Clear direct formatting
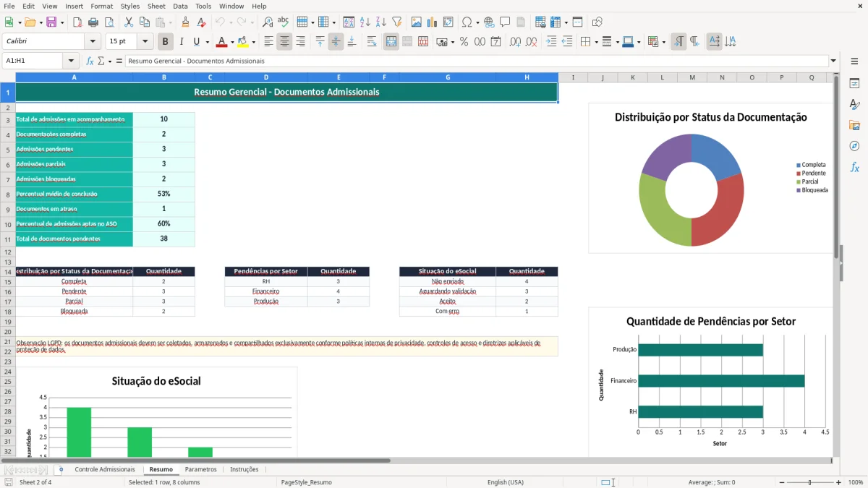The width and height of the screenshot is (868, 488). [202, 22]
